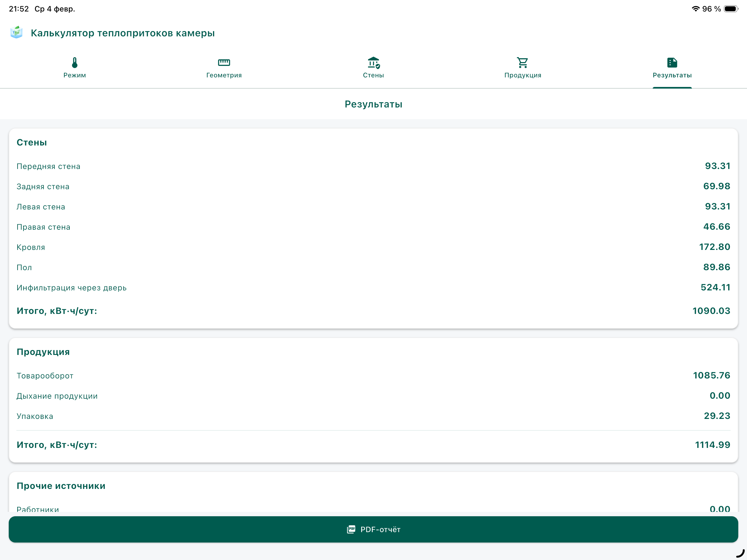
Task: Select the Упаковка row label
Action: (35, 416)
